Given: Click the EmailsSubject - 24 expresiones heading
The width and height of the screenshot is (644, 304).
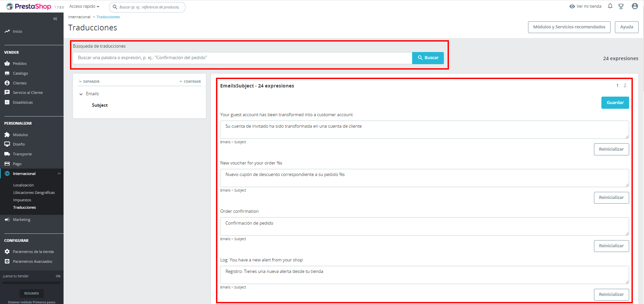Looking at the screenshot, I should point(257,86).
